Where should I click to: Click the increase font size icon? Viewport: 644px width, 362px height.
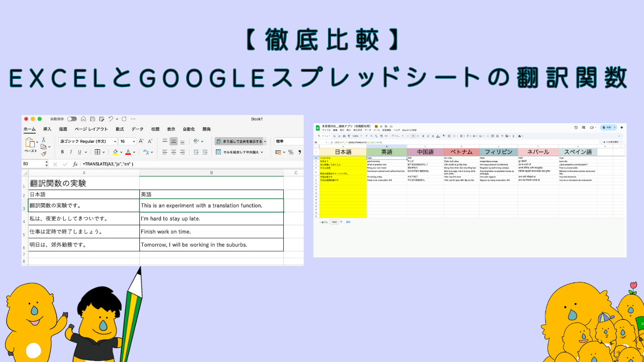tap(141, 141)
